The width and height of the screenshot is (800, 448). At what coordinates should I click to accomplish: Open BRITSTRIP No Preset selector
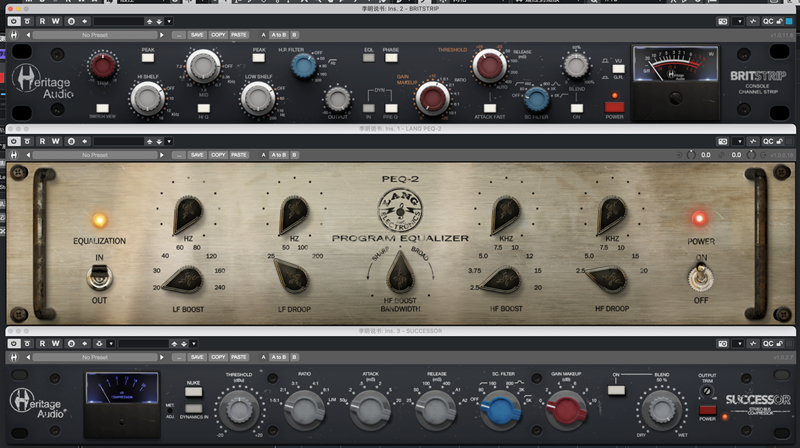(x=95, y=35)
